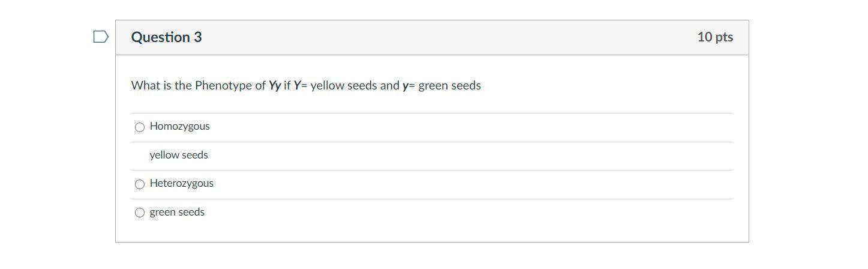Select the Homozygous radio button
Screen dimensions: 868x269
pos(140,127)
